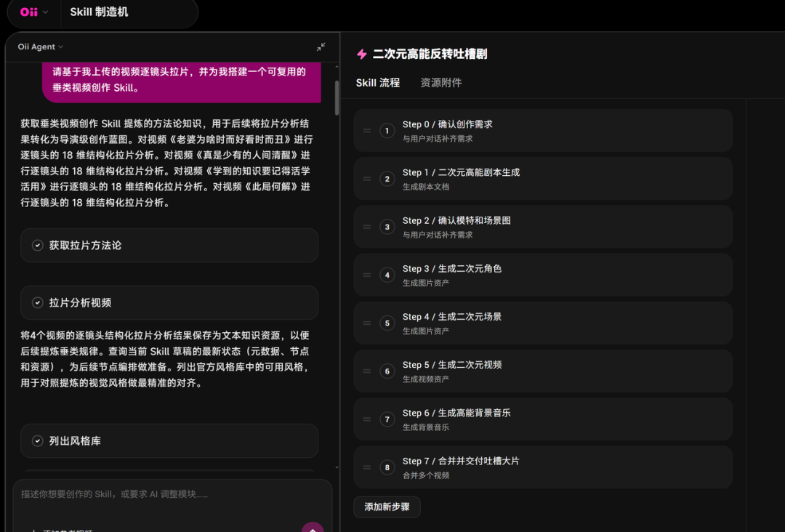Click the 添加新步骤 button
Image resolution: width=785 pixels, height=532 pixels.
pos(387,507)
